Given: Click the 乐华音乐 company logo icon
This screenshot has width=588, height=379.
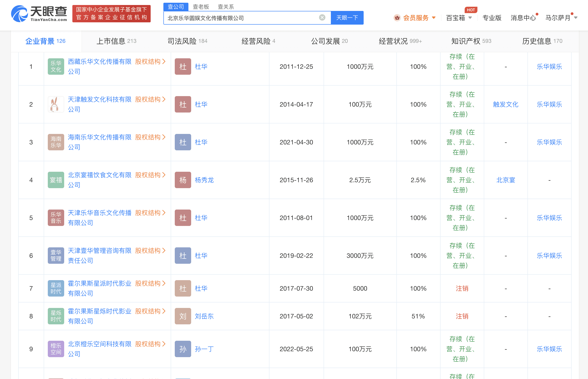Looking at the screenshot, I should point(56,218).
